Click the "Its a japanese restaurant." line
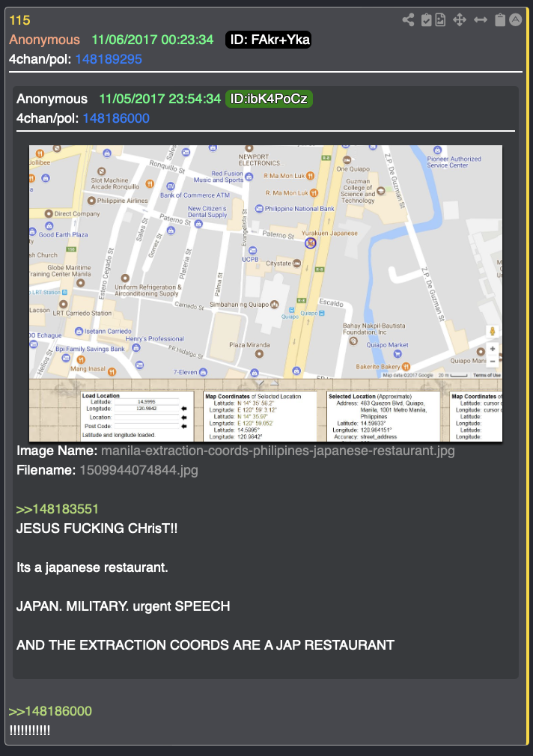 click(92, 567)
